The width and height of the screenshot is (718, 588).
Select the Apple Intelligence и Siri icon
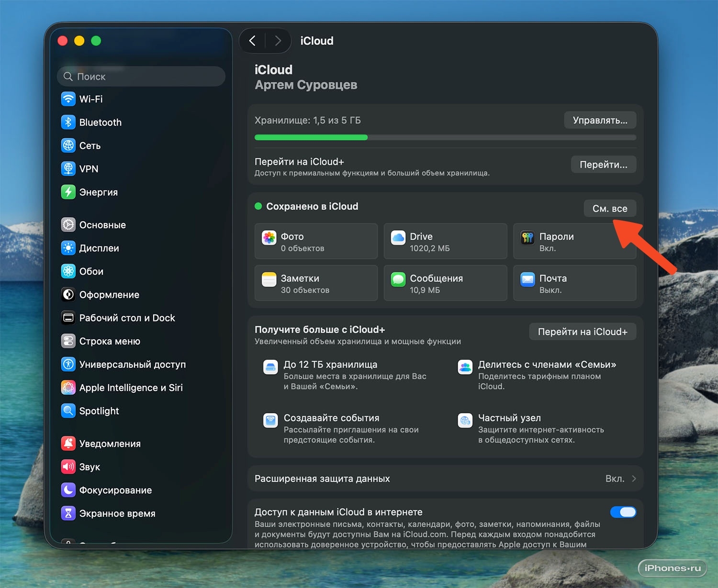(68, 388)
